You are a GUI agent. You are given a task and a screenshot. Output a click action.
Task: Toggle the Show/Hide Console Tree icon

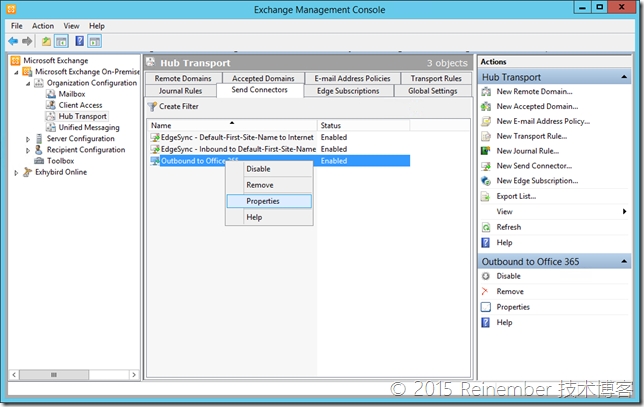[61, 41]
